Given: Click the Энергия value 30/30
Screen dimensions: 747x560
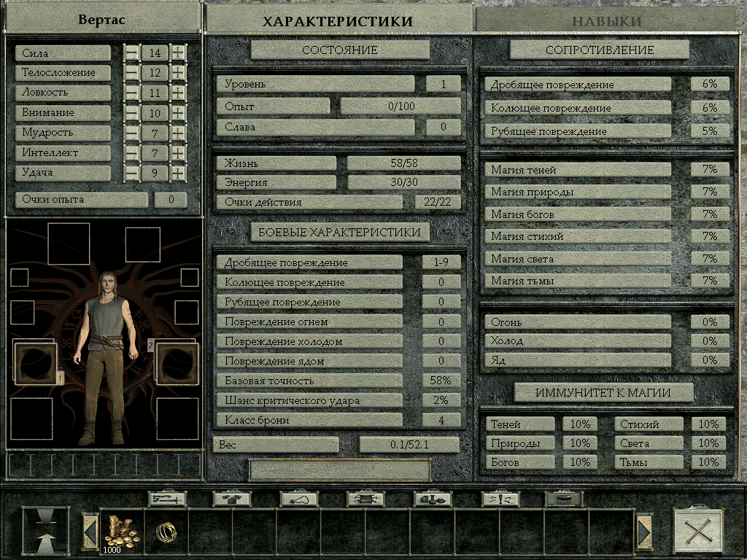Looking at the screenshot, I should click(403, 182).
